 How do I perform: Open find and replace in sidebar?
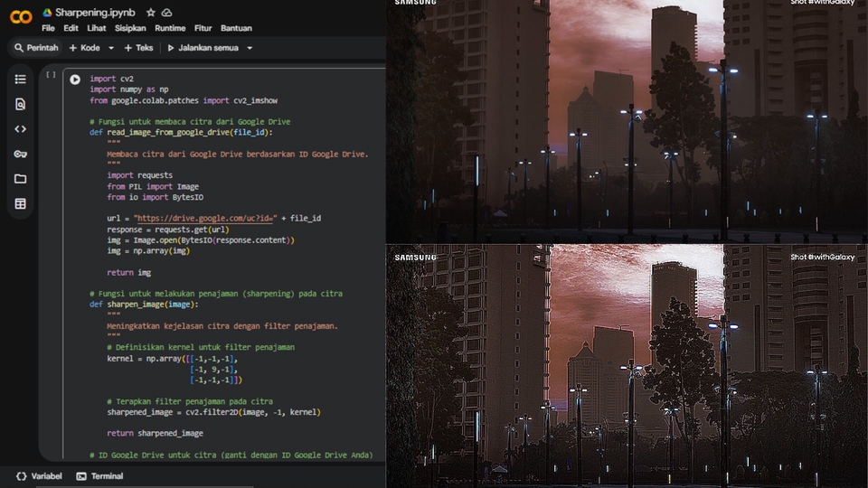(x=20, y=104)
